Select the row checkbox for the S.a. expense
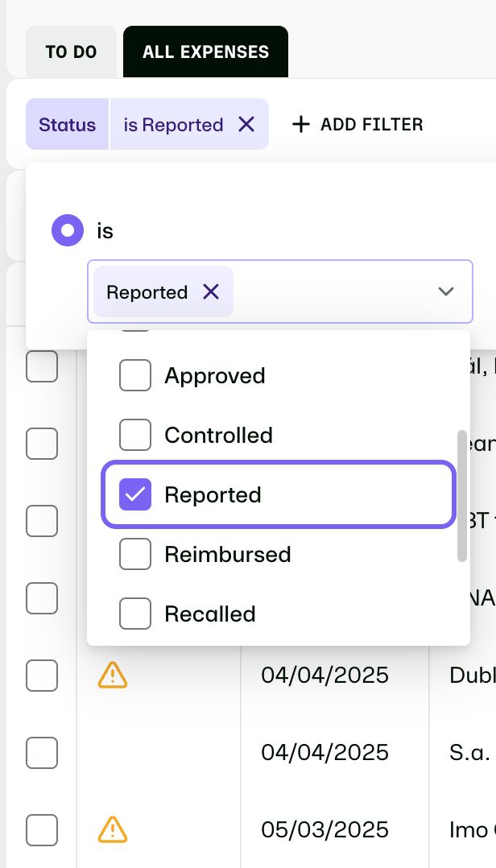496x868 pixels. coord(42,753)
